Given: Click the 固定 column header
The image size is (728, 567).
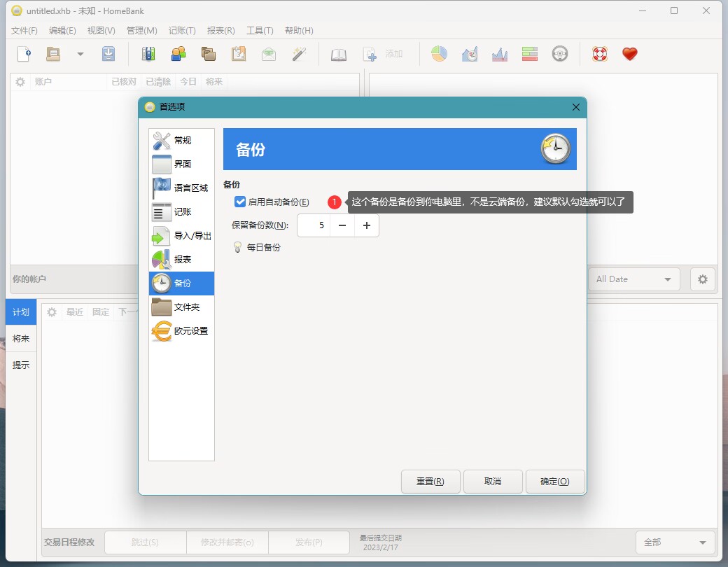Looking at the screenshot, I should 101,312.
